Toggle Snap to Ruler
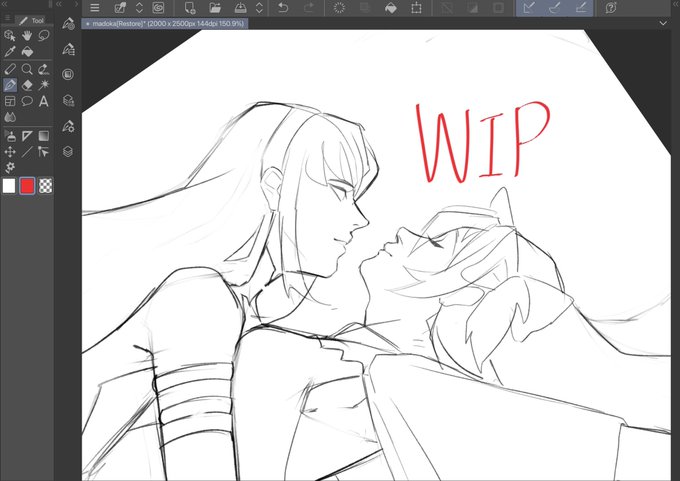680x481 pixels. (529, 8)
